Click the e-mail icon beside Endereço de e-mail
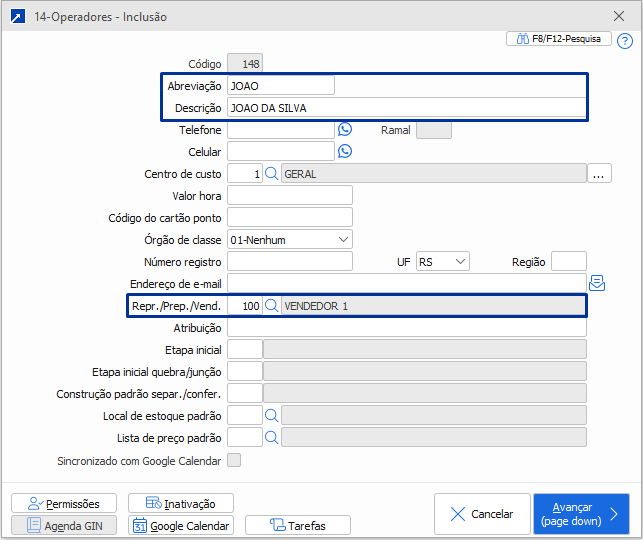 click(x=598, y=283)
